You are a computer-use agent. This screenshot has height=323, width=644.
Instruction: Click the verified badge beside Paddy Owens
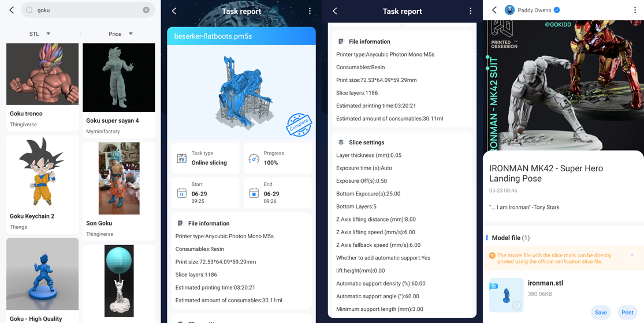[x=557, y=10]
